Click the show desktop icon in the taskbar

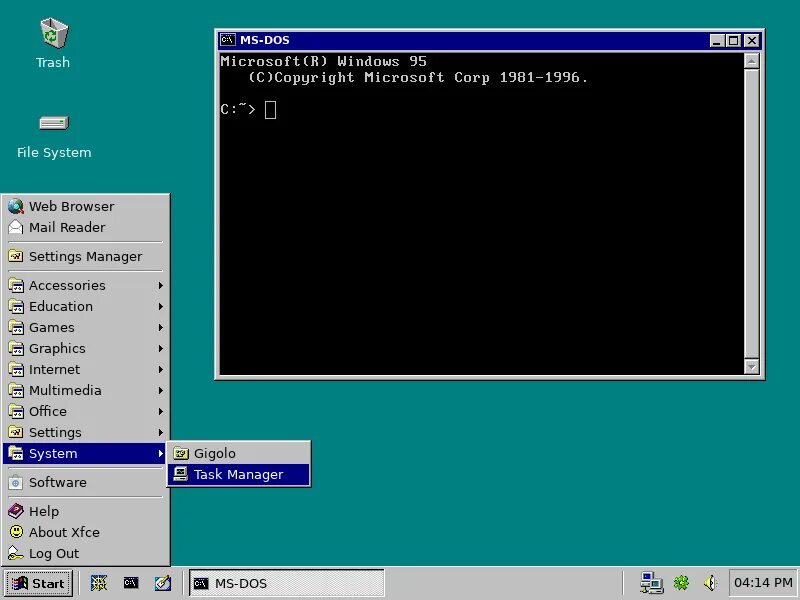click(x=99, y=583)
